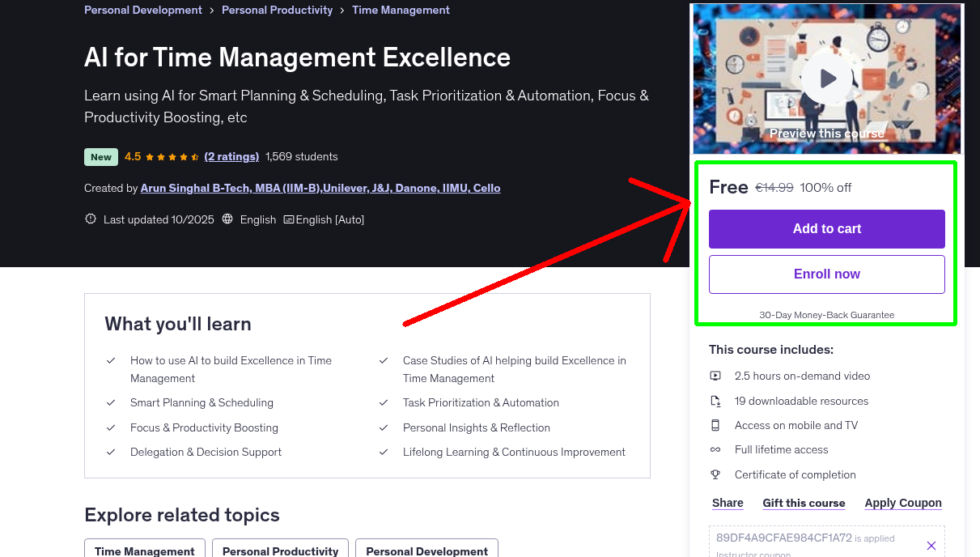The width and height of the screenshot is (980, 557).
Task: Open the 2 ratings link
Action: tap(231, 156)
